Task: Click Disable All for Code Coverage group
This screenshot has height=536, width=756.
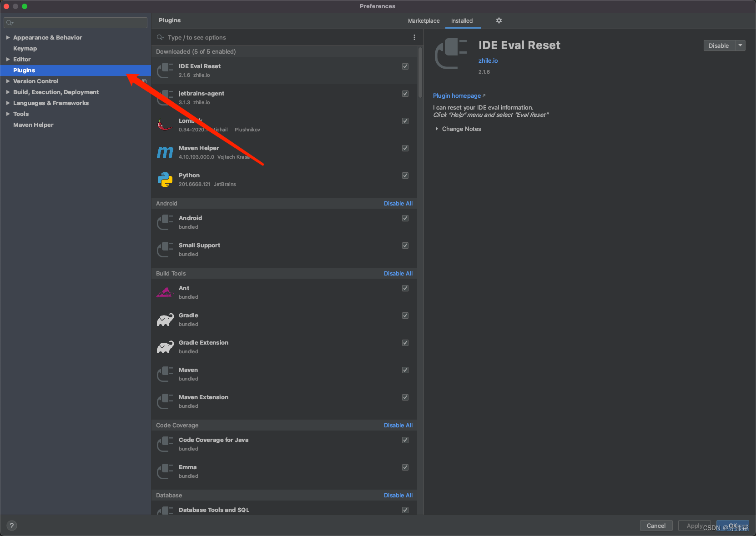Action: 398,425
